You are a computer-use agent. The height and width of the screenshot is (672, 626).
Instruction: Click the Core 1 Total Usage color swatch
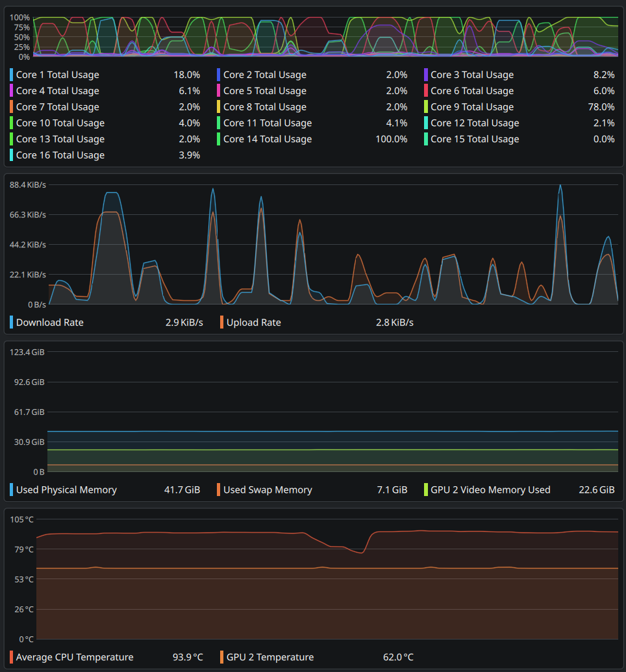tap(11, 75)
